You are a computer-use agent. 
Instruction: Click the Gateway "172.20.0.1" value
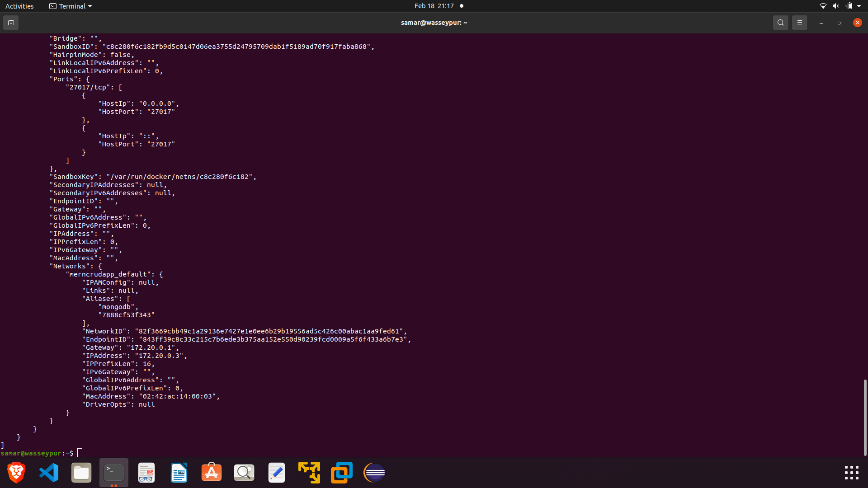pos(151,347)
